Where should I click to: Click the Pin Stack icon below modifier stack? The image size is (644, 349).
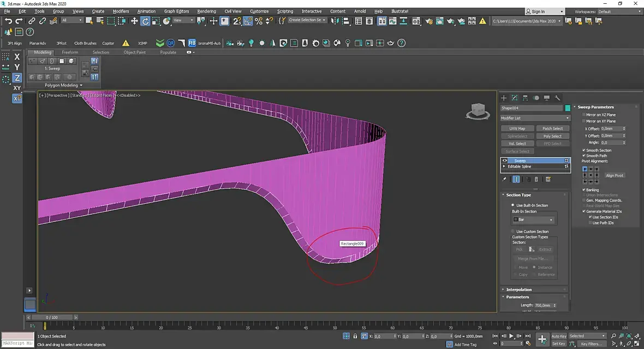504,179
